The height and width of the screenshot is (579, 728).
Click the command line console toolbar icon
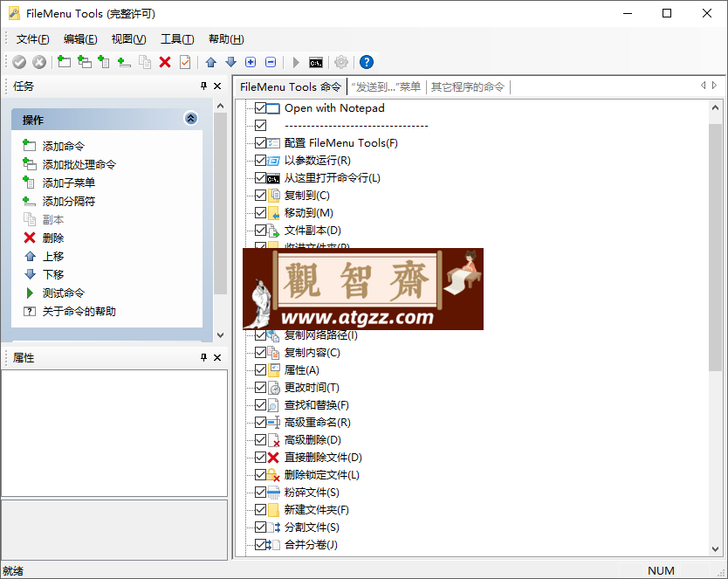[x=316, y=62]
